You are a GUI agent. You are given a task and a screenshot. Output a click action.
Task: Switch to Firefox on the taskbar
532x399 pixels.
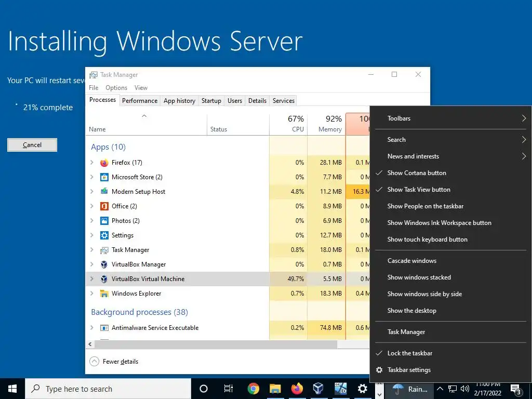coord(297,389)
